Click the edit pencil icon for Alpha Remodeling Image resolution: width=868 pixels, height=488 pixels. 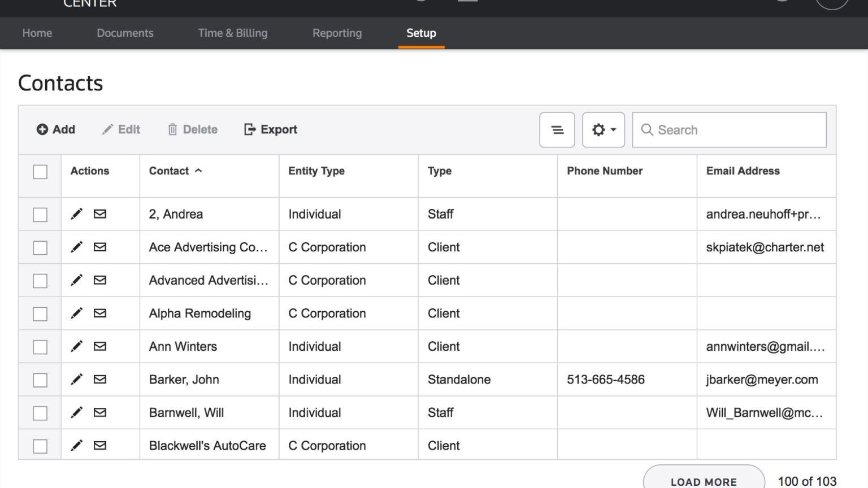[x=77, y=313]
